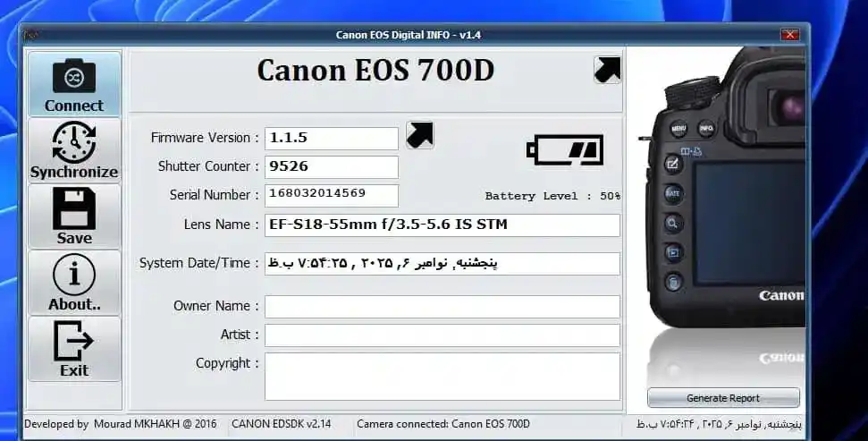
Task: Click the battery level icon
Action: click(x=564, y=149)
